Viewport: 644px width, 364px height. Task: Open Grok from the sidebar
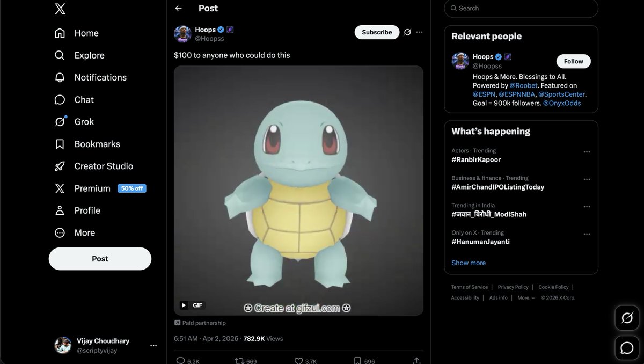click(x=74, y=122)
